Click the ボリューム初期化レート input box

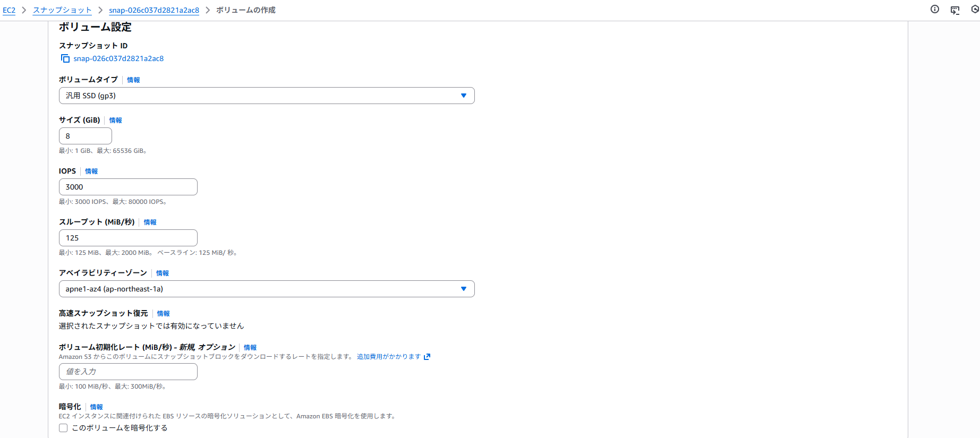tap(127, 372)
